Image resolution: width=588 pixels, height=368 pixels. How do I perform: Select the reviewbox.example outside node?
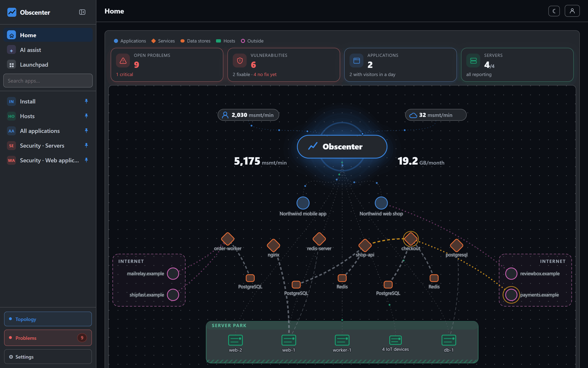tap(511, 274)
